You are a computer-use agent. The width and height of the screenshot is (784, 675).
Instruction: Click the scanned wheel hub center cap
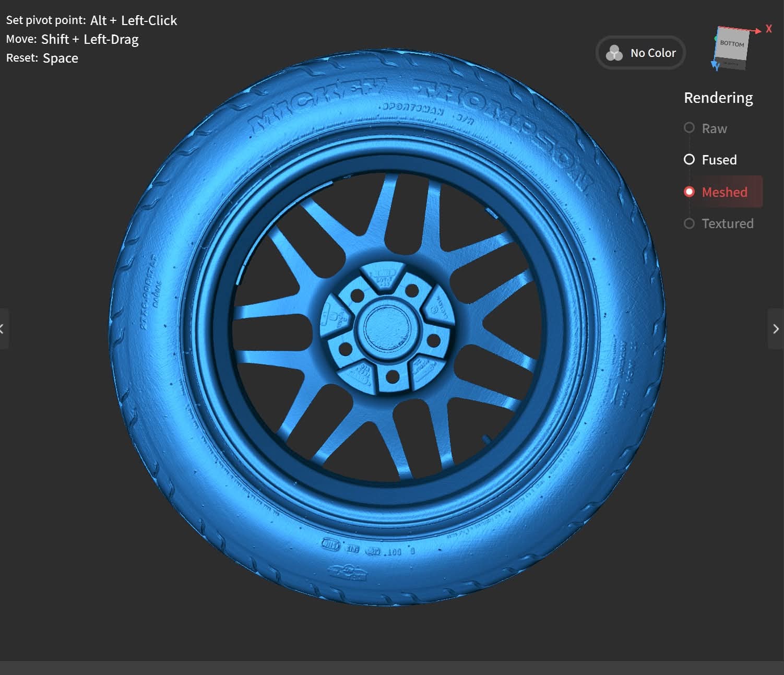[x=387, y=328]
